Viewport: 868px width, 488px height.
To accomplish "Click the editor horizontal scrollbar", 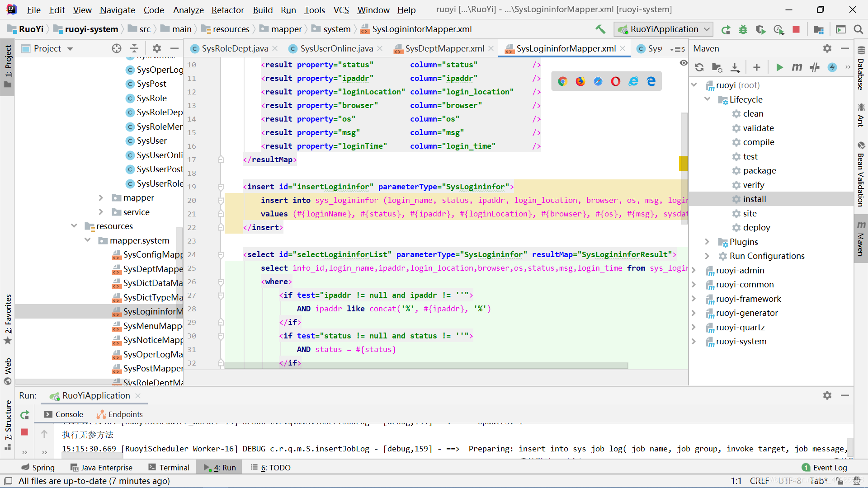I will (x=426, y=366).
